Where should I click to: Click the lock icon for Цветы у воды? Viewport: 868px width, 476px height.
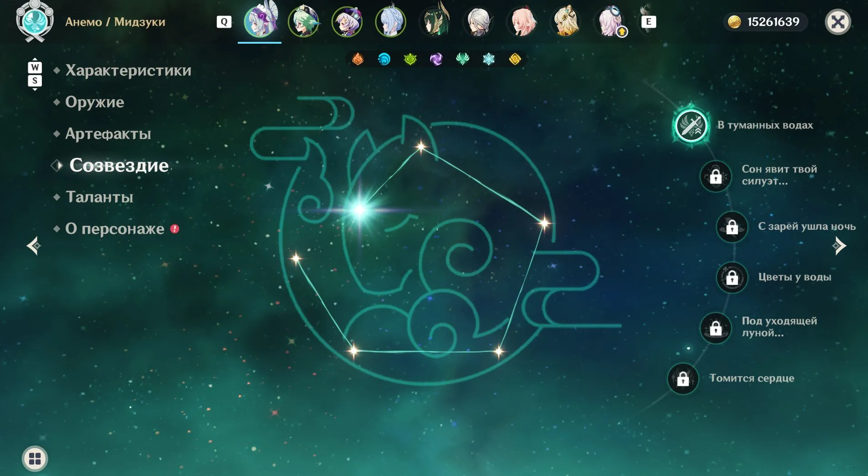(732, 277)
